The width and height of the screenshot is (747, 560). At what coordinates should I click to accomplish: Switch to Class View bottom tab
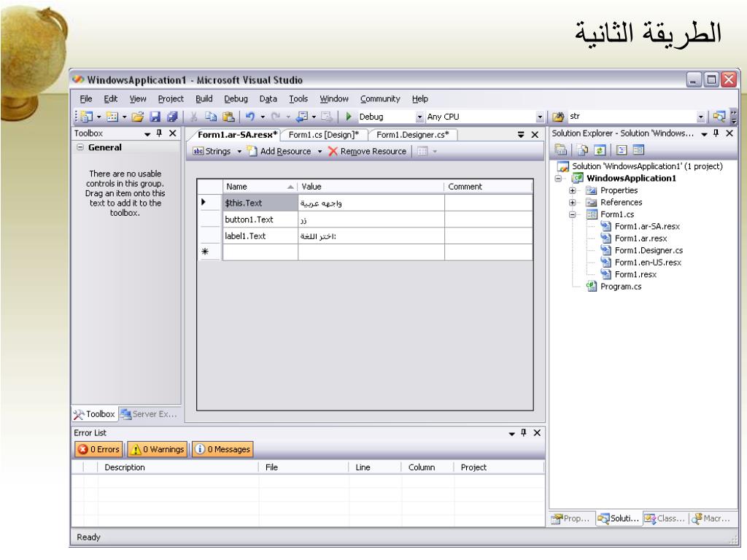[x=665, y=518]
